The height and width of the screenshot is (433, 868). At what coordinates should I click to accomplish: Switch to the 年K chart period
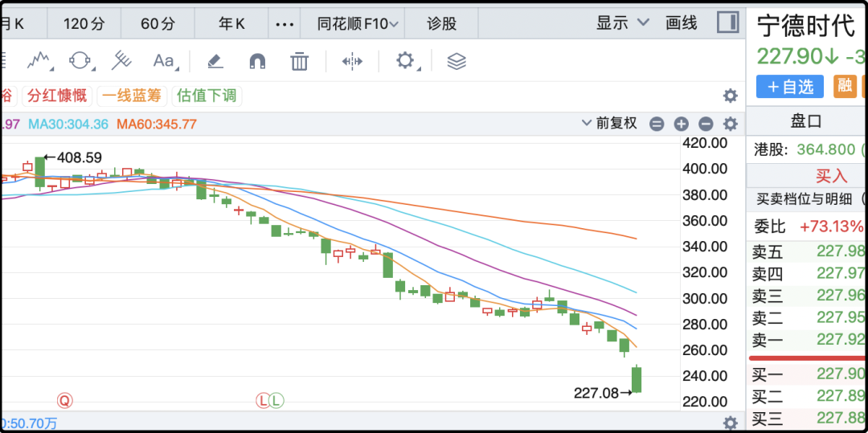[231, 24]
